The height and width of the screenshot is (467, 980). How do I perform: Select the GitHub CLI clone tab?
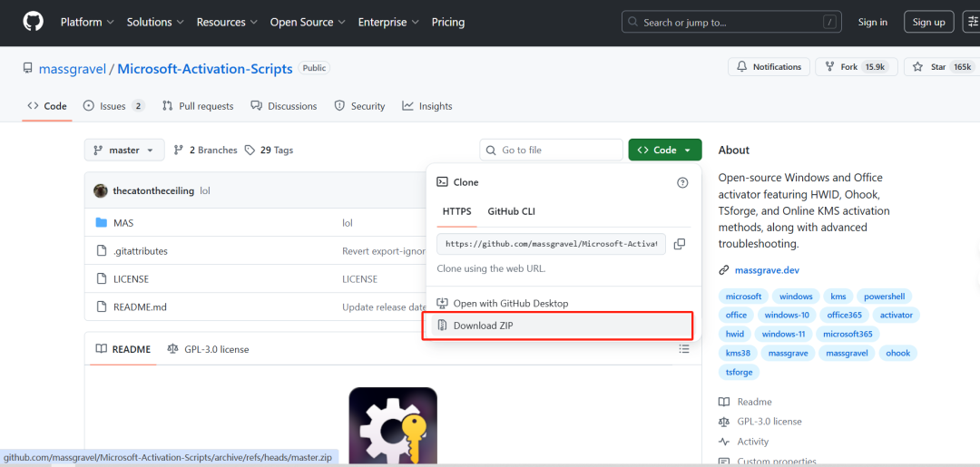tap(511, 211)
